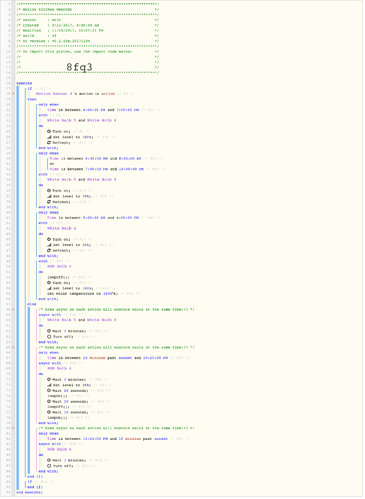Click the level icon beside Set level to 70%
Image resolution: width=365 pixels, height=499 pixels.
click(x=49, y=196)
